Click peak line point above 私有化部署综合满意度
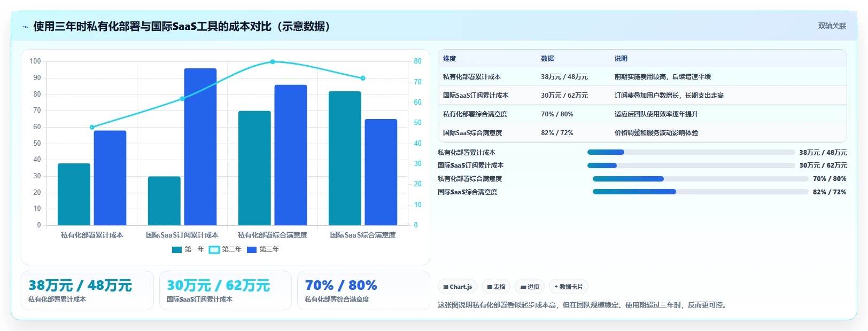868x331 pixels. [273, 62]
